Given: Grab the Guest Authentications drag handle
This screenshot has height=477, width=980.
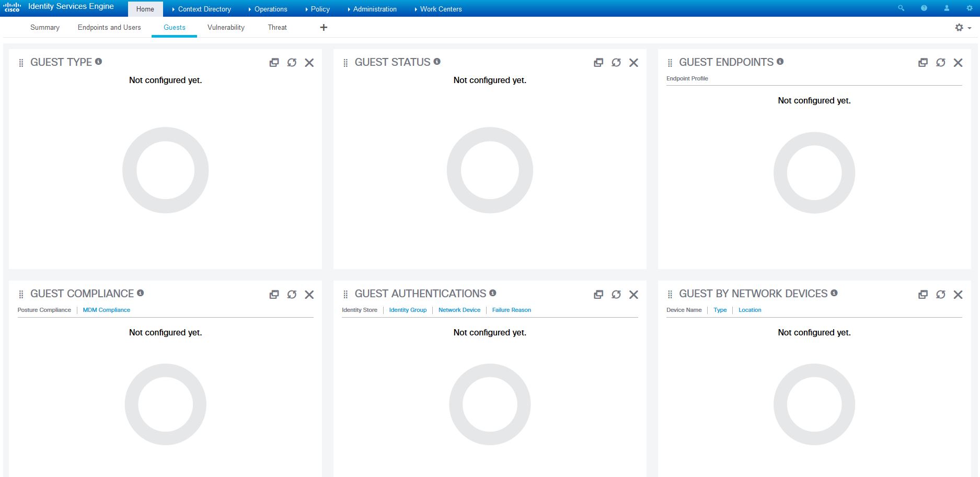Looking at the screenshot, I should [345, 295].
